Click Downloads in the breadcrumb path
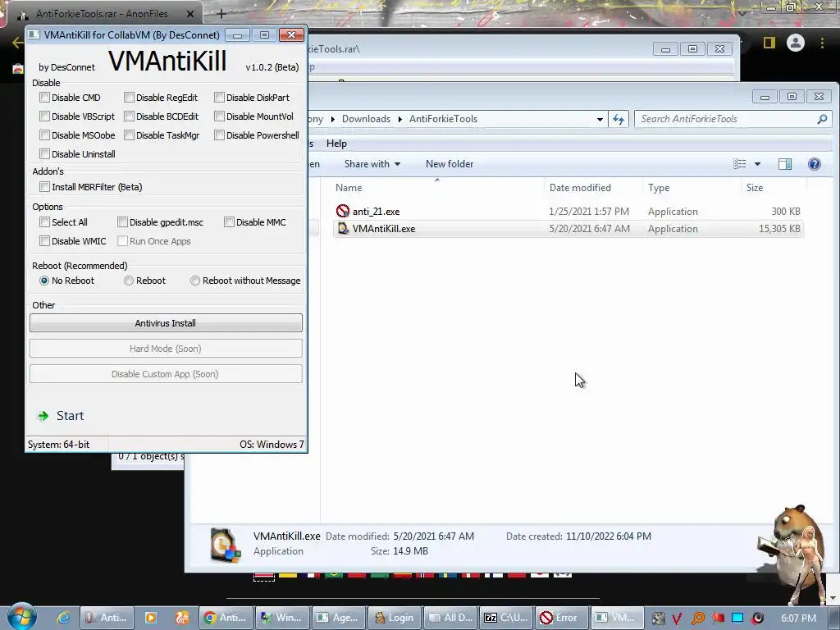 (x=366, y=119)
